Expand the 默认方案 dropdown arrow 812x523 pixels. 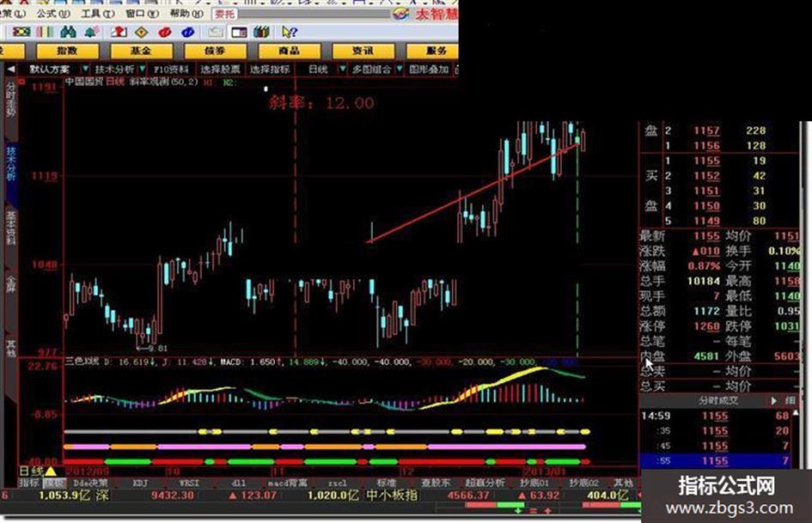pos(85,69)
